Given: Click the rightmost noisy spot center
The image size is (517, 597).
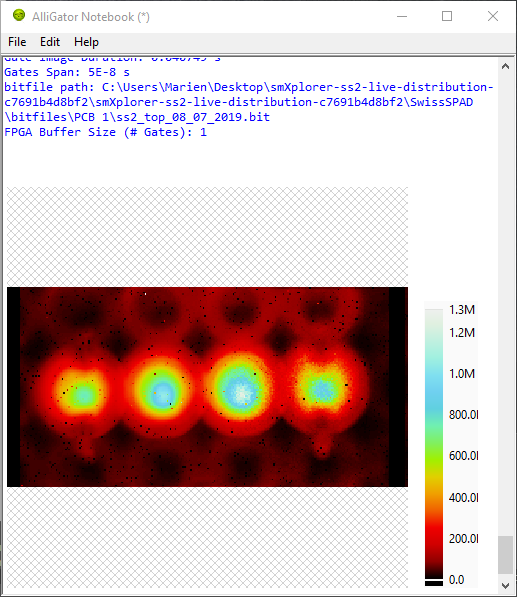Looking at the screenshot, I should click(x=321, y=389).
